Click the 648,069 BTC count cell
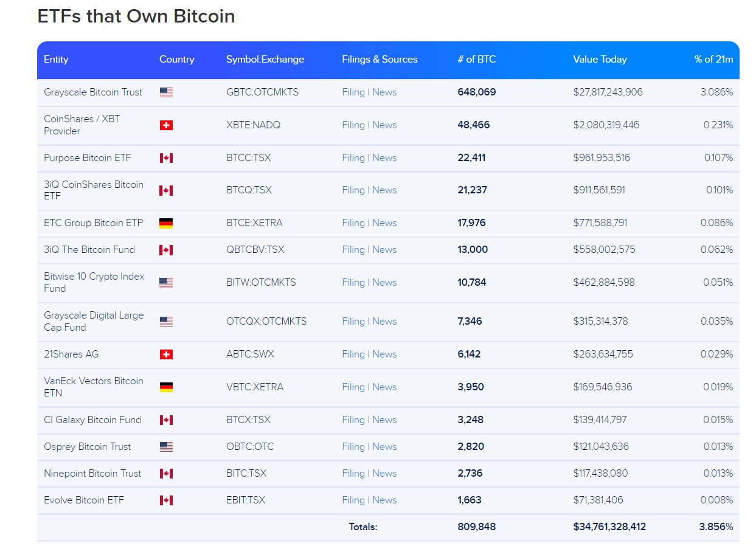 coord(477,92)
